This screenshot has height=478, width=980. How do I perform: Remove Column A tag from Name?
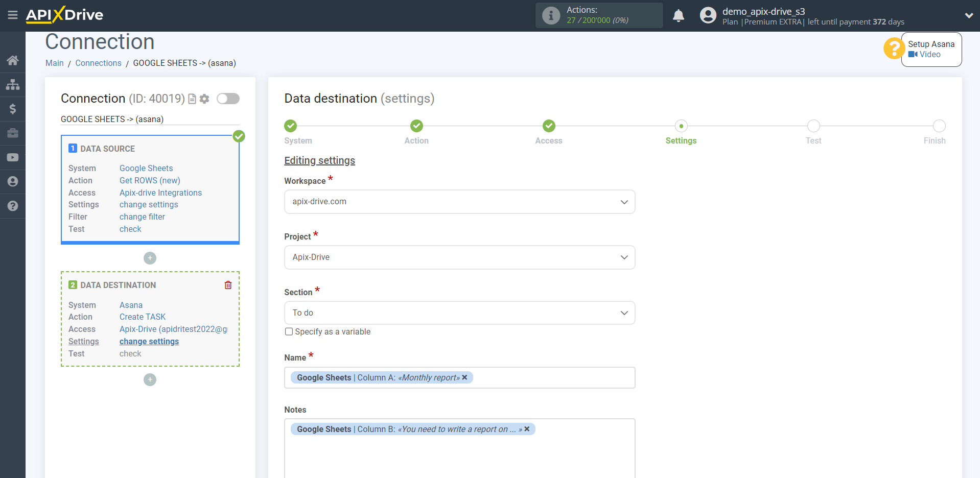pos(464,377)
